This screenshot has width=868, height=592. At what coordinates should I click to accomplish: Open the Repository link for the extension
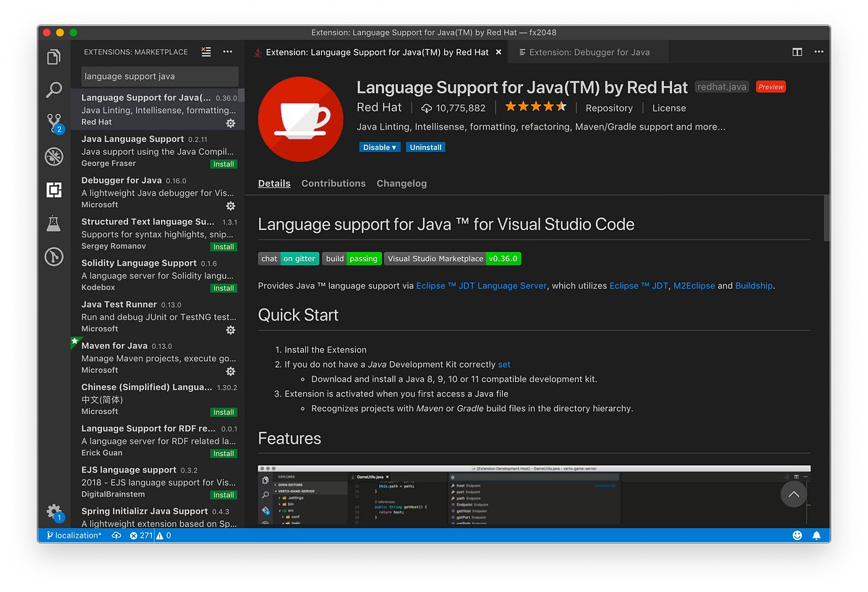[609, 107]
